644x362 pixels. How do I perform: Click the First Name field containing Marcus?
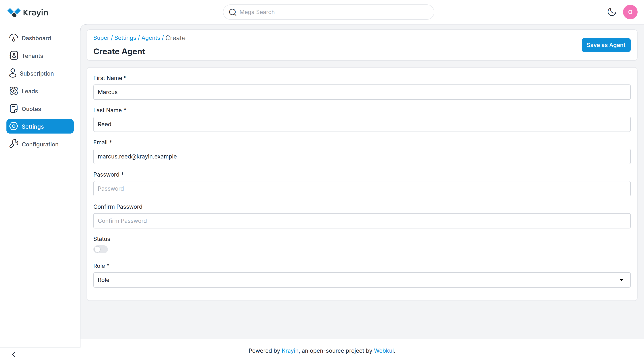tap(362, 92)
